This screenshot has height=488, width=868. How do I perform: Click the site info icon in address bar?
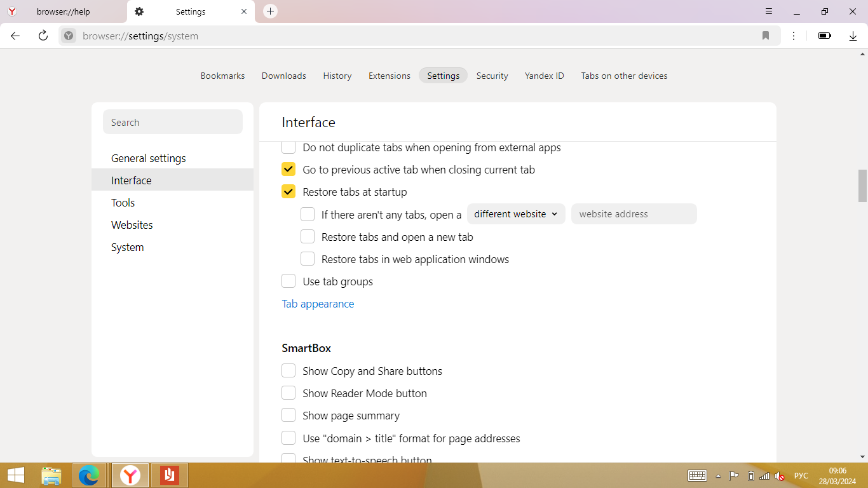point(69,36)
